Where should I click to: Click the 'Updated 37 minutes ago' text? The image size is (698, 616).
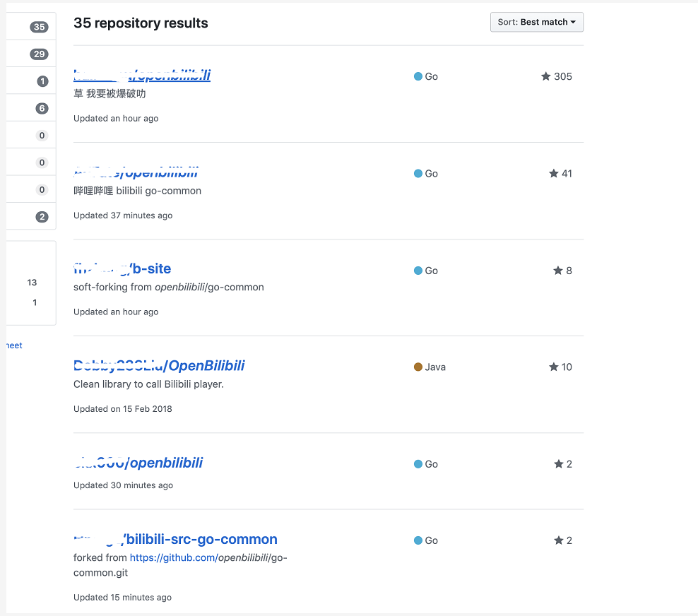point(123,215)
